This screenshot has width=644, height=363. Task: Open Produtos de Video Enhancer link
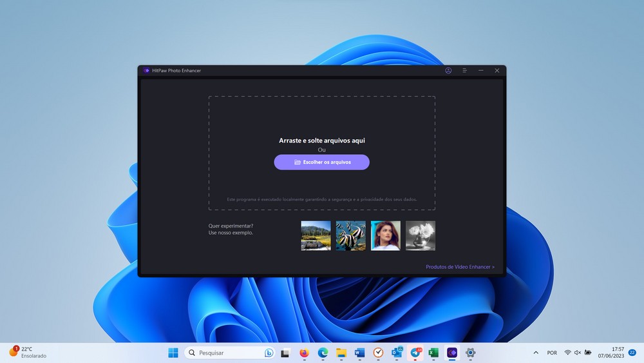click(x=460, y=266)
